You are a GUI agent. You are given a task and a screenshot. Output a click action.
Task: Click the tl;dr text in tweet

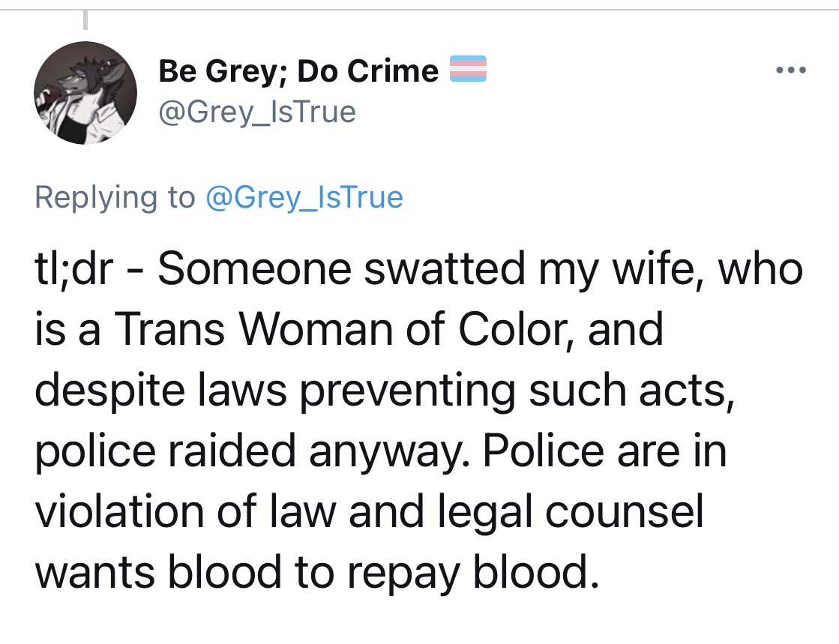[74, 268]
